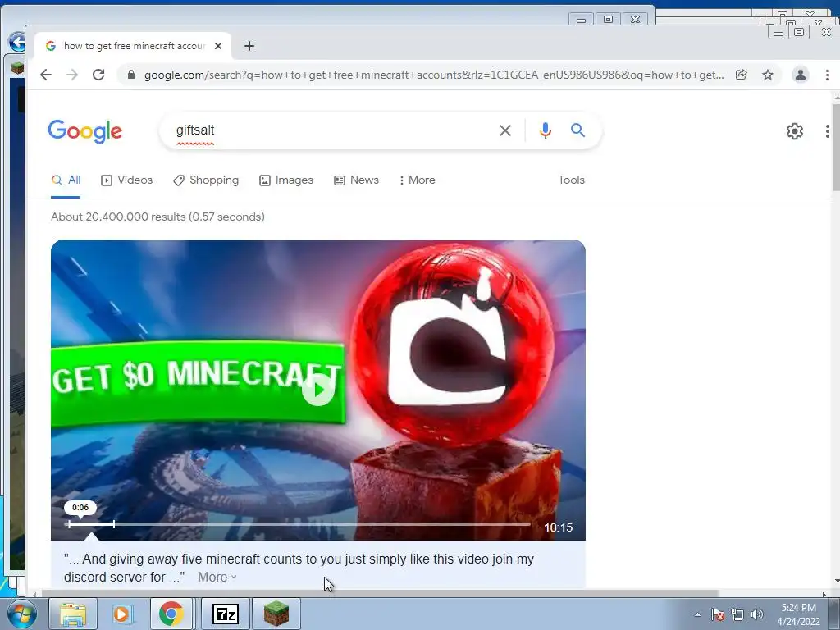Open the clock showing 5:24 PM
This screenshot has height=630, width=840.
798,614
